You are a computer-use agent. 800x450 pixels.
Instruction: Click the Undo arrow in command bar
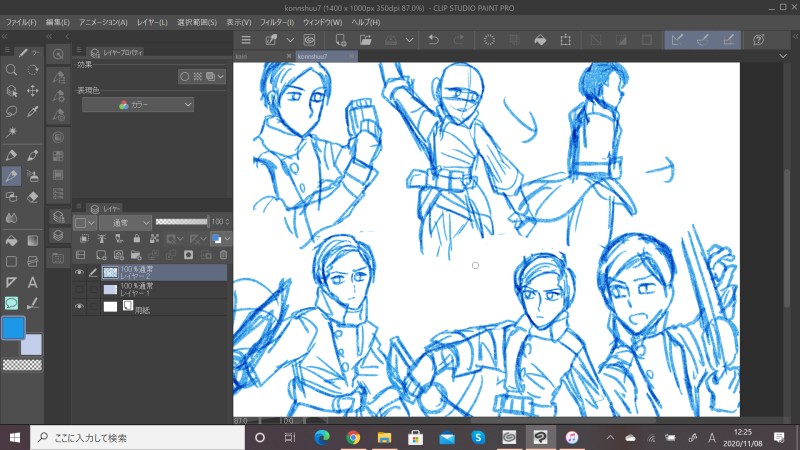click(x=432, y=40)
